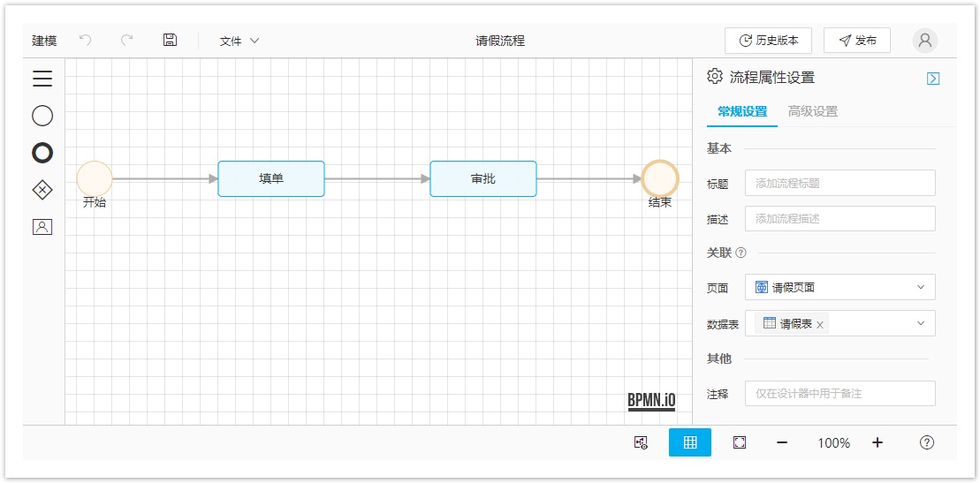Open 历史版本 history versions
Image resolution: width=980 pixels, height=483 pixels.
coord(768,41)
